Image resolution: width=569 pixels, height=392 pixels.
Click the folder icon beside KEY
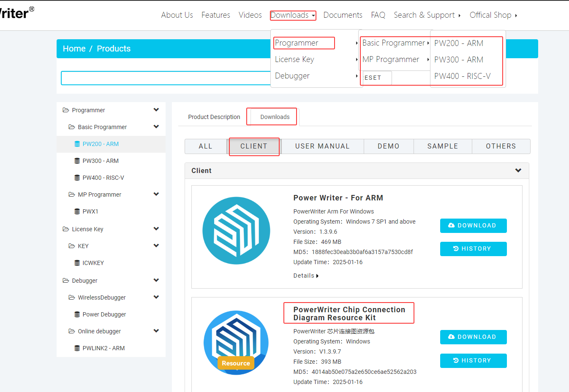[72, 246]
